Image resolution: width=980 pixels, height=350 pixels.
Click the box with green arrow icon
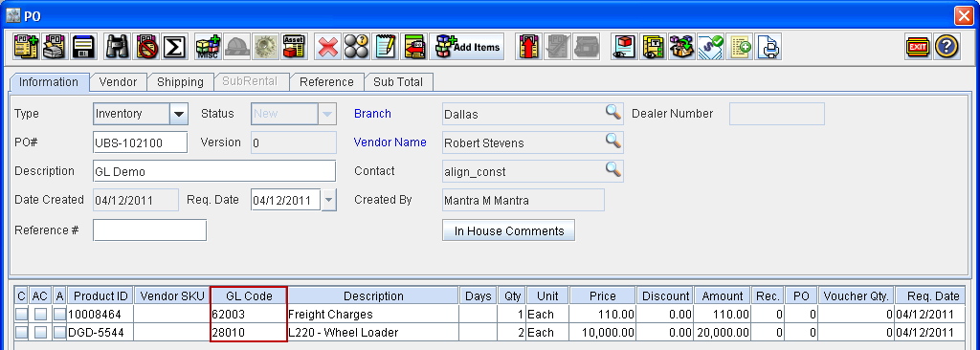[681, 47]
